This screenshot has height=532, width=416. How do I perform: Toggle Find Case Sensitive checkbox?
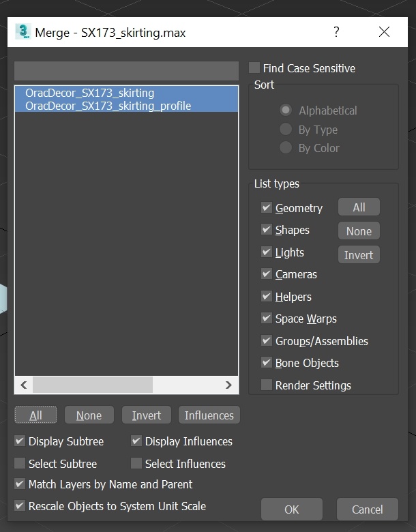point(254,68)
